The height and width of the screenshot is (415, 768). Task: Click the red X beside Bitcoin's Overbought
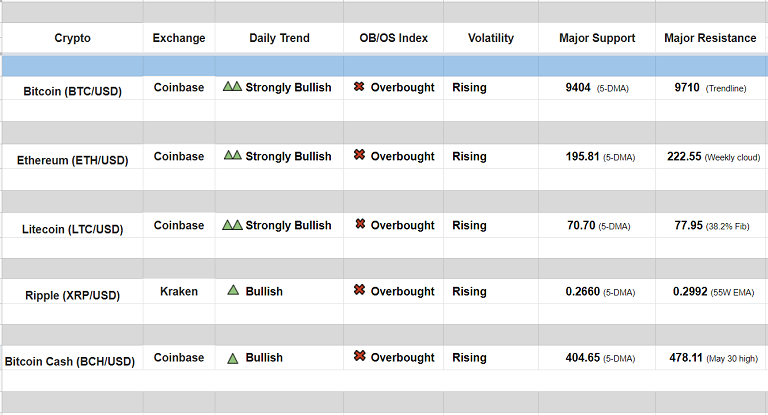tap(359, 87)
